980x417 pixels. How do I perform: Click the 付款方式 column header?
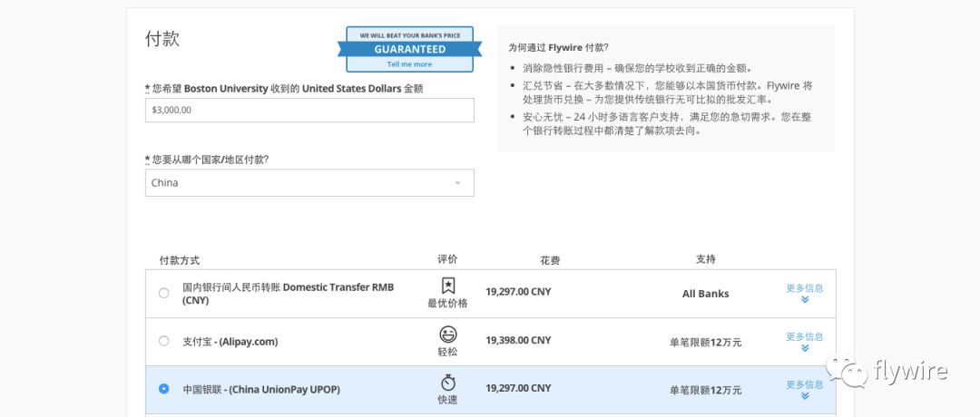coord(180,260)
